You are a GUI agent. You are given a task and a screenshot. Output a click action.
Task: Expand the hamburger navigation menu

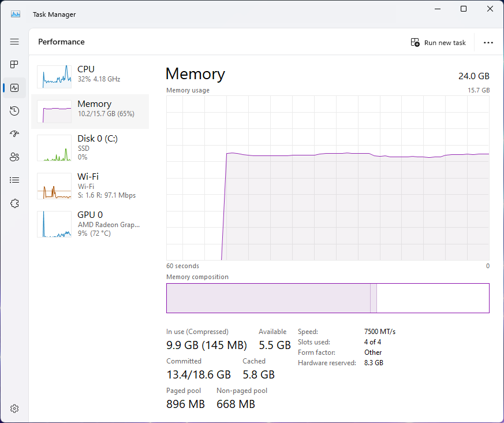[x=14, y=42]
